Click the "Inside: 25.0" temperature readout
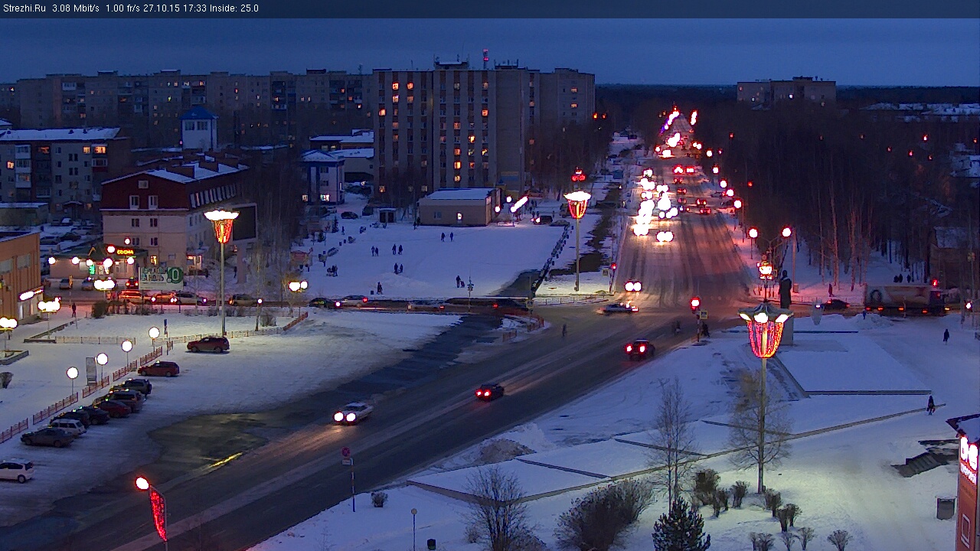This screenshot has width=980, height=551. pos(234,8)
